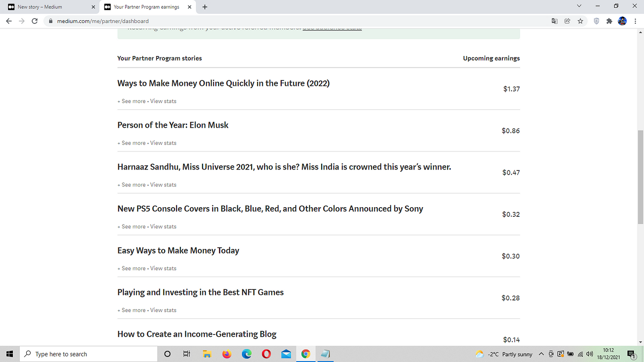Expand See more under Harnaaz Sandhu story
The image size is (644, 362).
point(132,185)
